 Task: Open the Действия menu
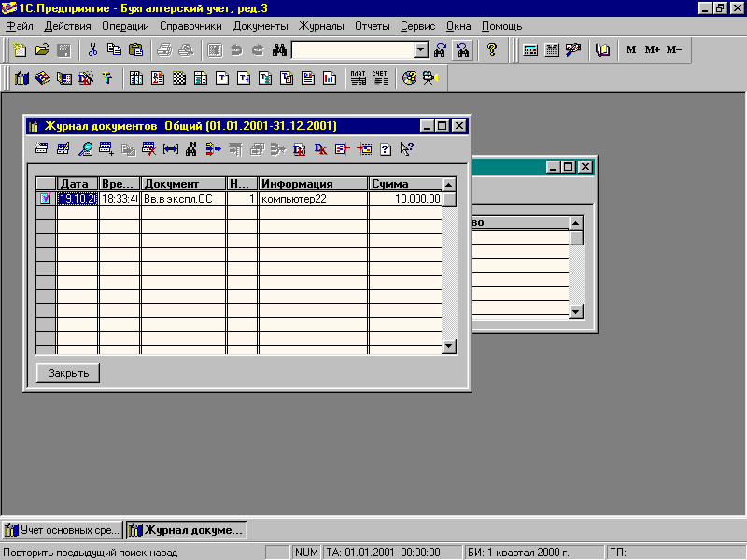(x=67, y=26)
